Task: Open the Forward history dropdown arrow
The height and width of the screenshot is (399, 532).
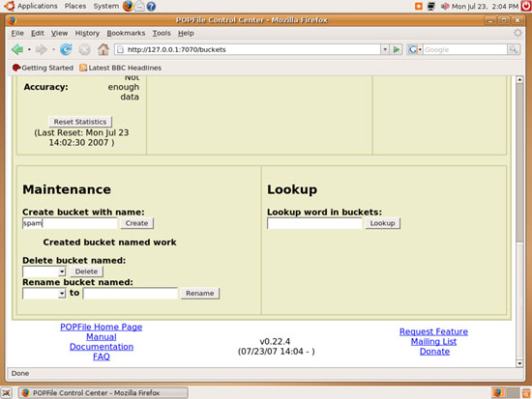Action: [x=53, y=49]
